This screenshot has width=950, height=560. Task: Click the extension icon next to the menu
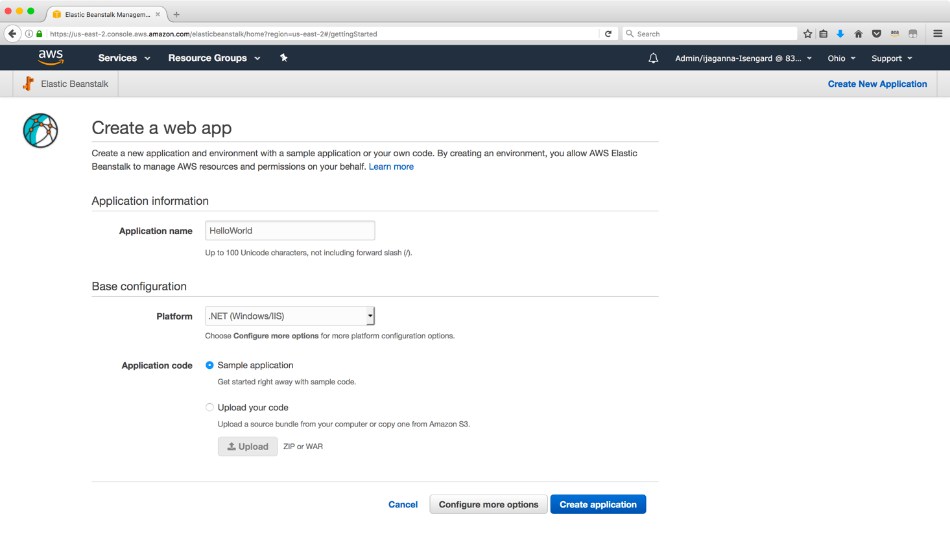pos(913,34)
